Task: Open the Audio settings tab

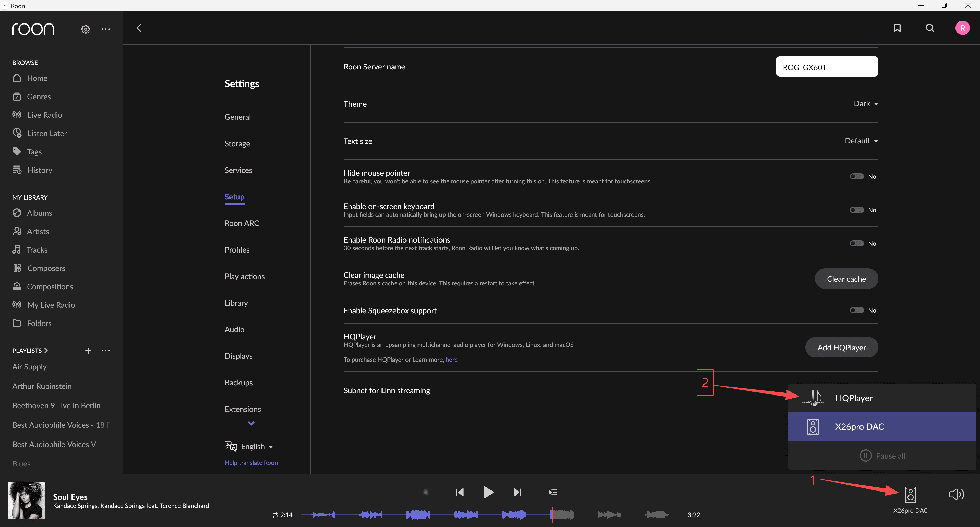Action: [234, 329]
